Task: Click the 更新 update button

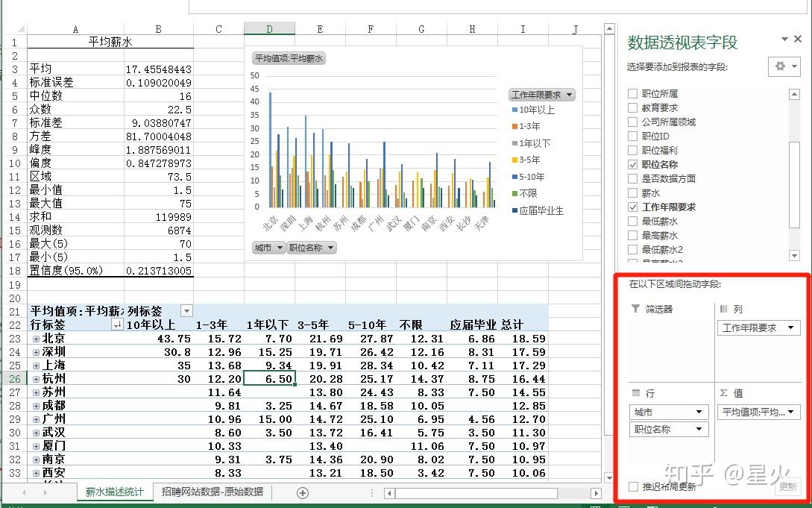Action: coord(787,486)
